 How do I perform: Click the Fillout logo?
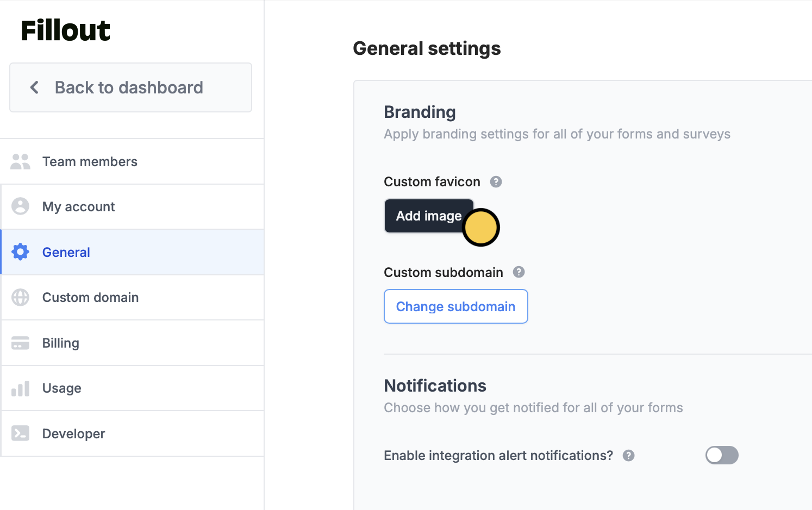point(65,30)
